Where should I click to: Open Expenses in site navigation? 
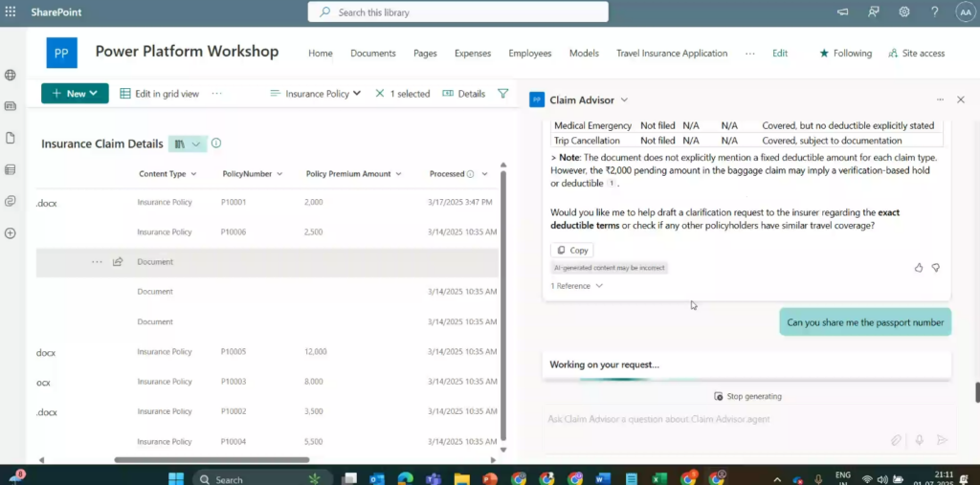tap(473, 54)
